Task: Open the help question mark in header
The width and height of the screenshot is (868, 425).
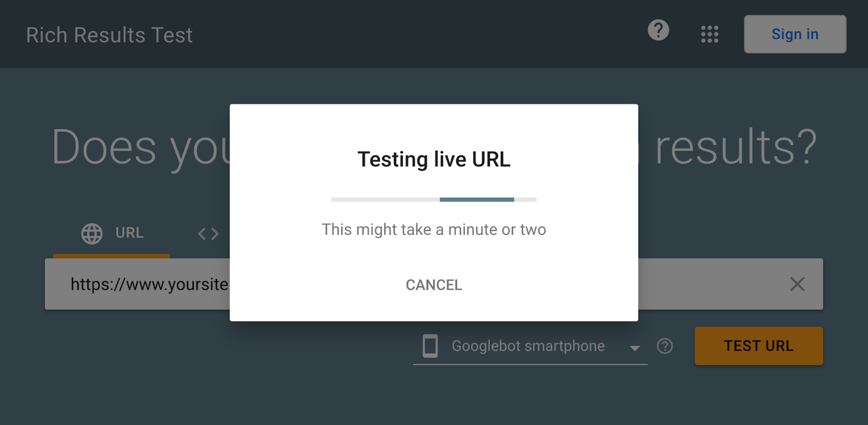Action: click(658, 30)
